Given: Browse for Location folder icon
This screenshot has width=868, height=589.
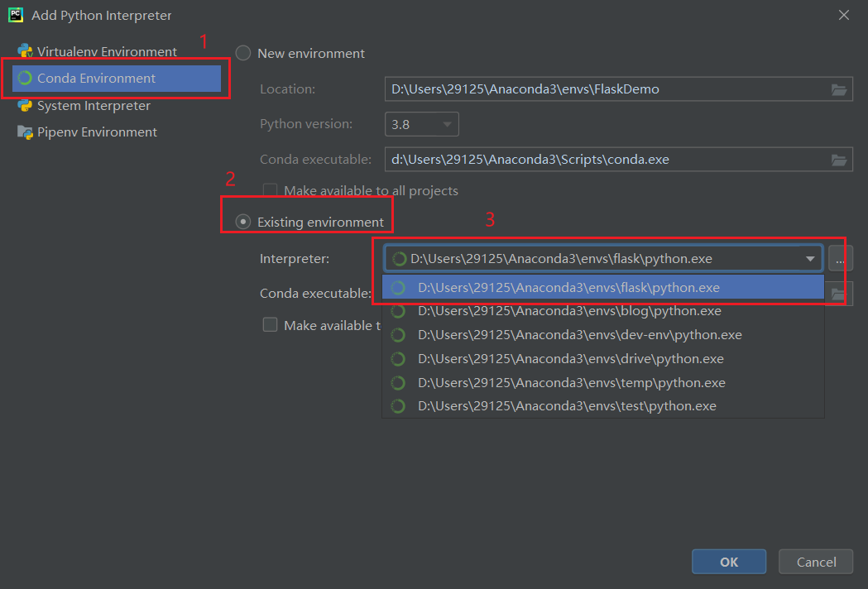Looking at the screenshot, I should 839,89.
